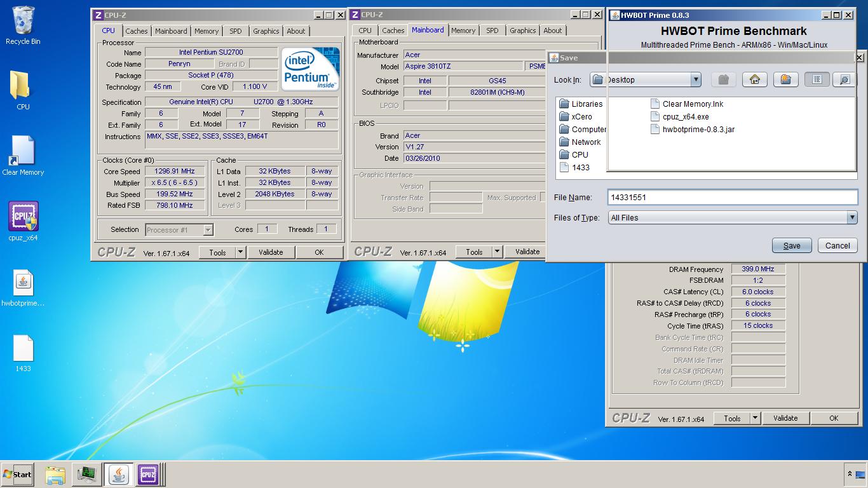Select the Computer folder in file list
The width and height of the screenshot is (868, 488).
point(583,129)
